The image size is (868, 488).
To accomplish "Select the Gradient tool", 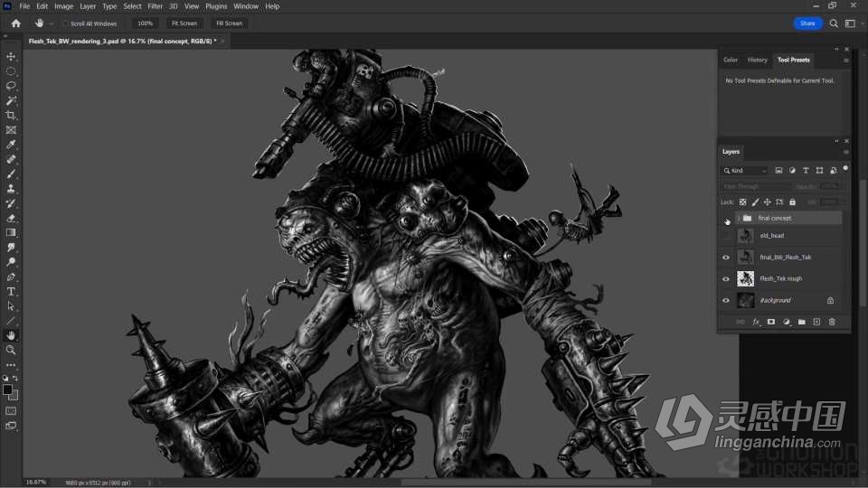I will click(11, 232).
